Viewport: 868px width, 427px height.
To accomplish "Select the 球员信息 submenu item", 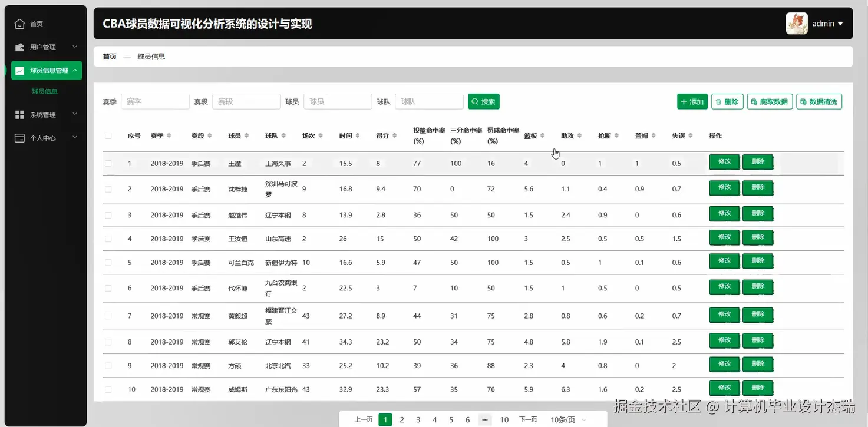I will pos(45,91).
